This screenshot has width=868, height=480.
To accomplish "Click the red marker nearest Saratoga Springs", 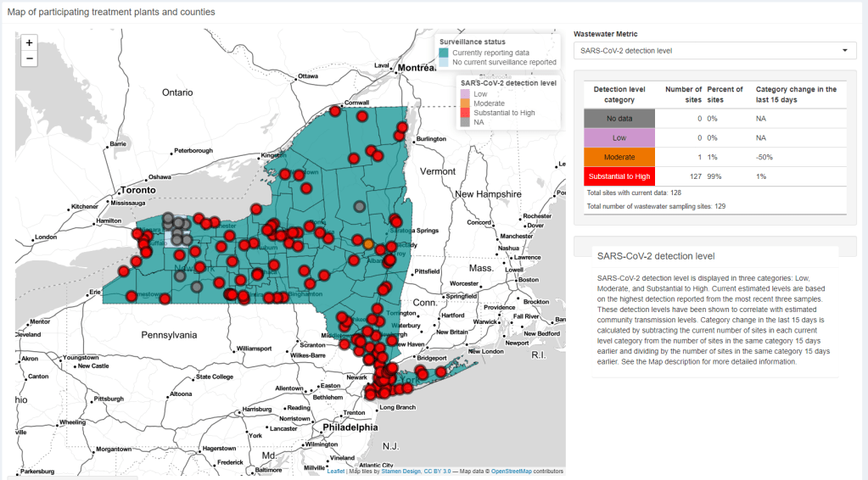I will coord(396,222).
